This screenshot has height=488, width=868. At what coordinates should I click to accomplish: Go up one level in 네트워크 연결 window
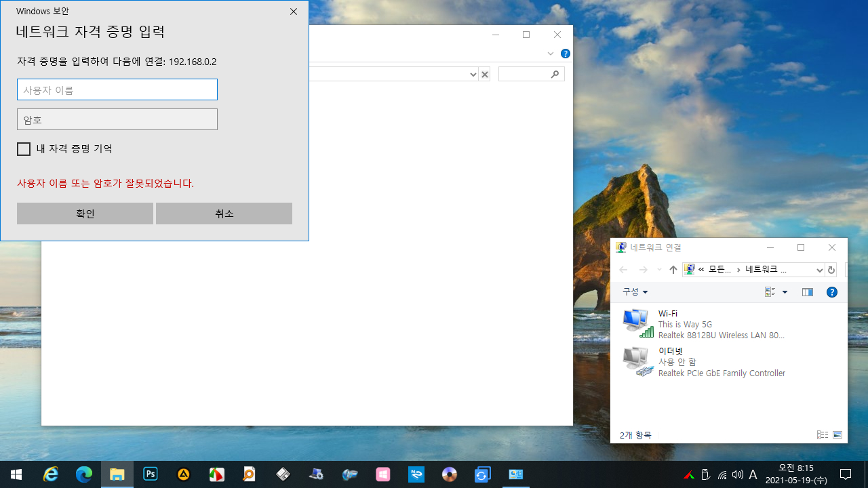pyautogui.click(x=673, y=270)
